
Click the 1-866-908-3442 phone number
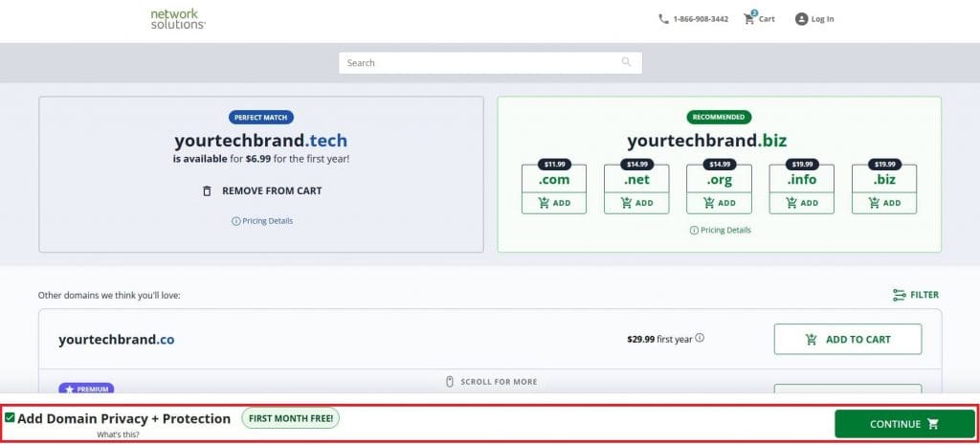click(x=701, y=19)
